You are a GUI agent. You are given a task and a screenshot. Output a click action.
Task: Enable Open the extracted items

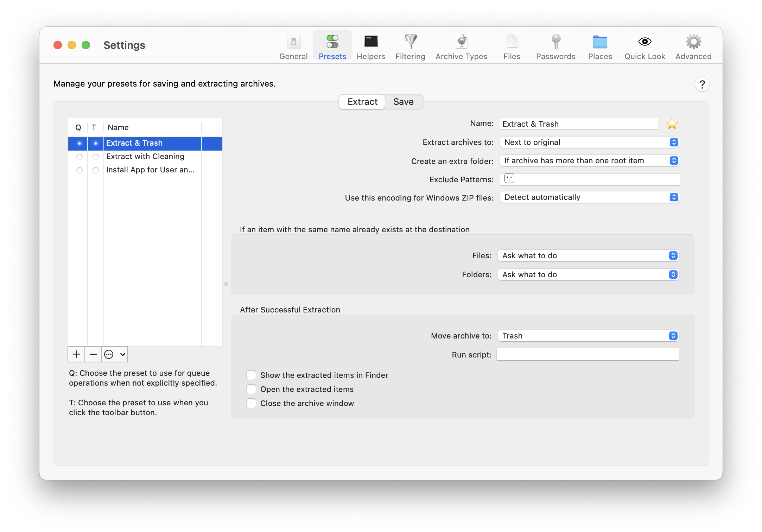(x=251, y=389)
